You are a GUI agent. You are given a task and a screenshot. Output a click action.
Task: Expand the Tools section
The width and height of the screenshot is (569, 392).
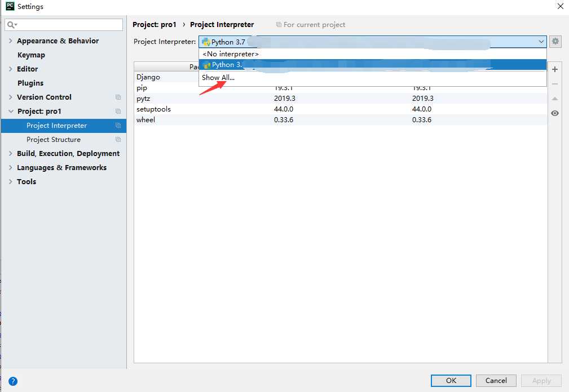point(11,182)
